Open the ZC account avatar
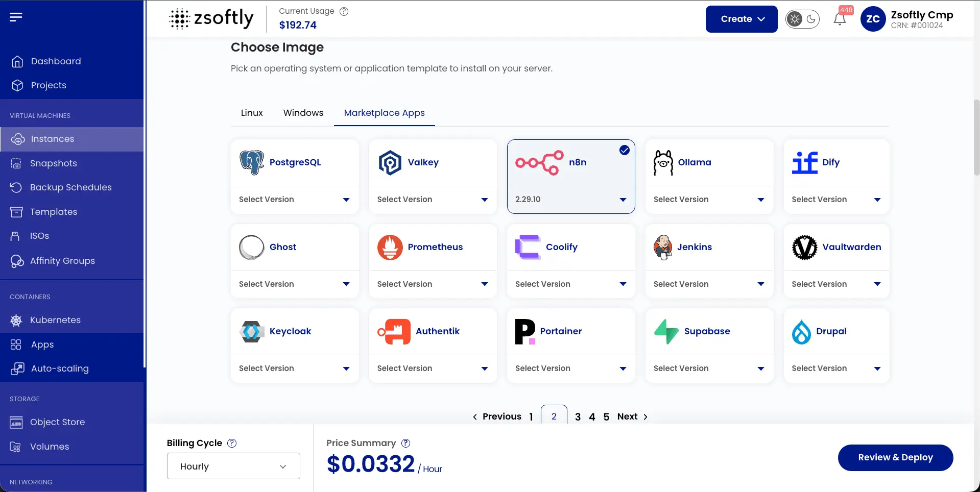This screenshot has height=492, width=980. [x=873, y=19]
